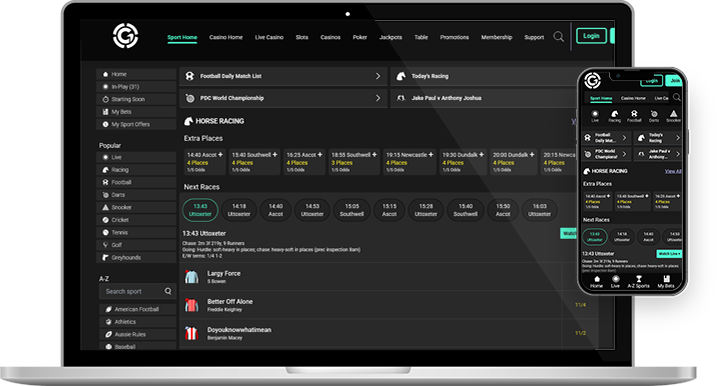Click the Doyouknowwhatimean jockey silks icon
This screenshot has height=386, width=717.
(192, 333)
